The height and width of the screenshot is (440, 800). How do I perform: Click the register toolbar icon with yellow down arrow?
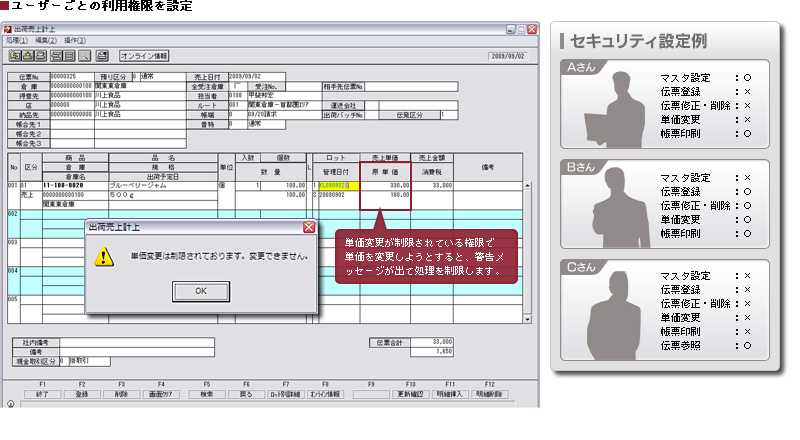[28, 56]
